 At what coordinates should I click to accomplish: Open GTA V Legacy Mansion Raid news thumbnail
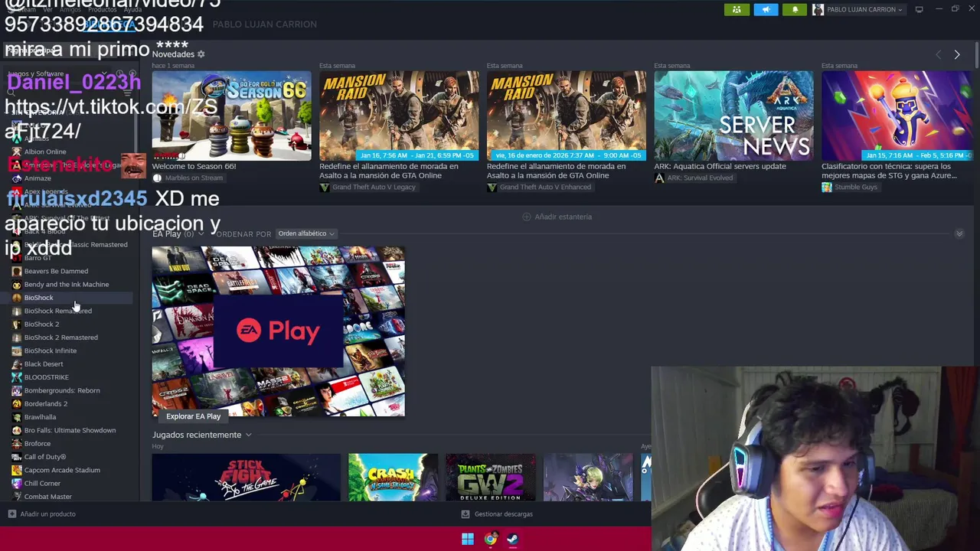point(399,116)
